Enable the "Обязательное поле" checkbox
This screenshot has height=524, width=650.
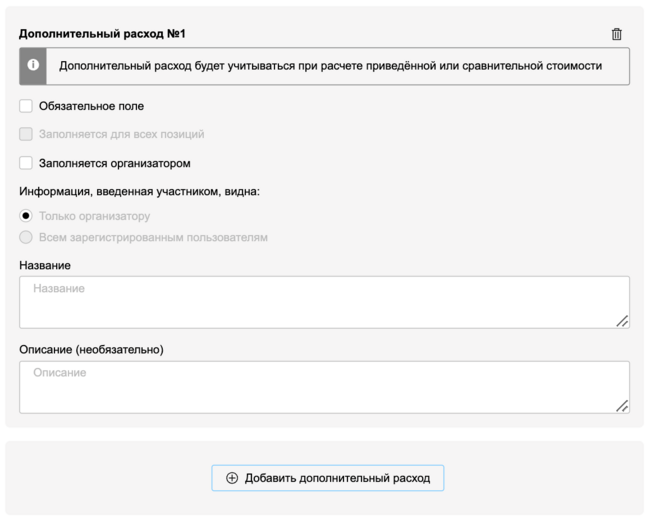[26, 106]
